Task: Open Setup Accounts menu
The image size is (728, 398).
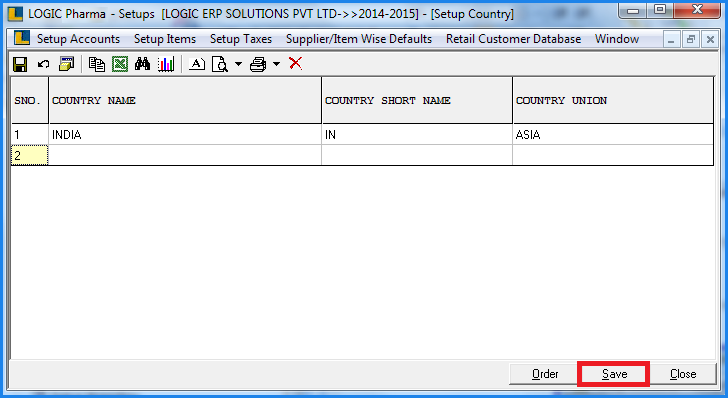Action: [78, 39]
